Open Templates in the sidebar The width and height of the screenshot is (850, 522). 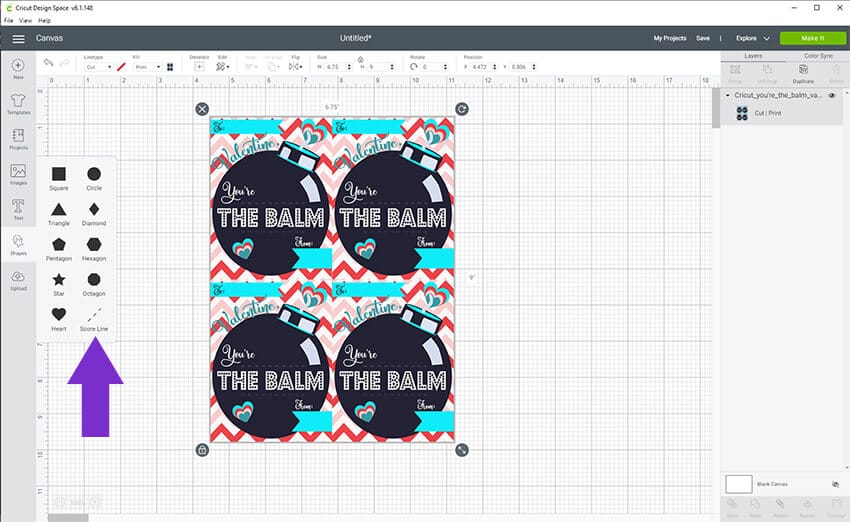point(18,104)
